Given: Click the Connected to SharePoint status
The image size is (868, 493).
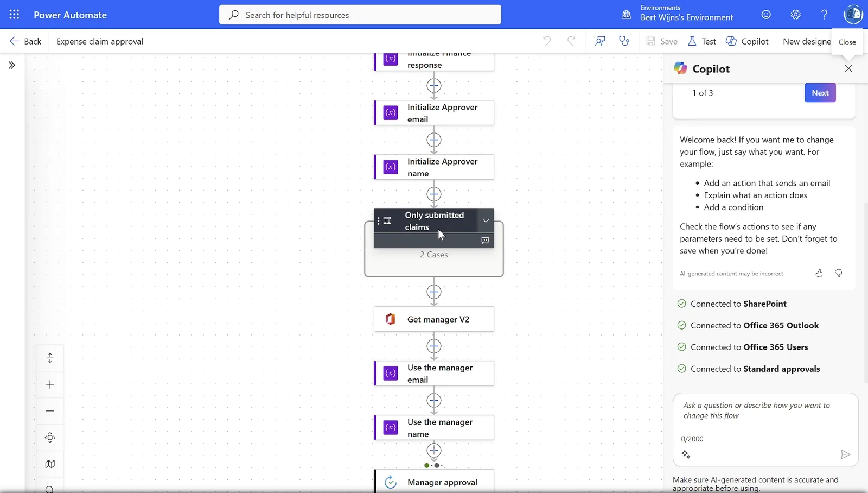Looking at the screenshot, I should [x=732, y=304].
